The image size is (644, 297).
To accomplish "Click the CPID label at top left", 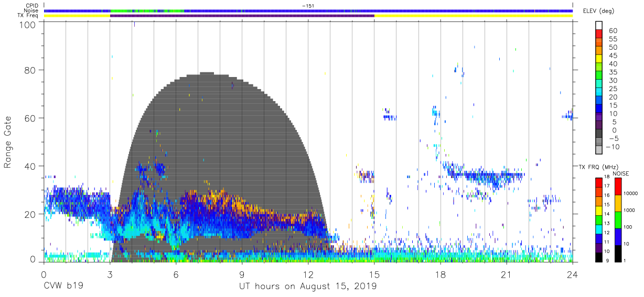I will click(x=31, y=5).
